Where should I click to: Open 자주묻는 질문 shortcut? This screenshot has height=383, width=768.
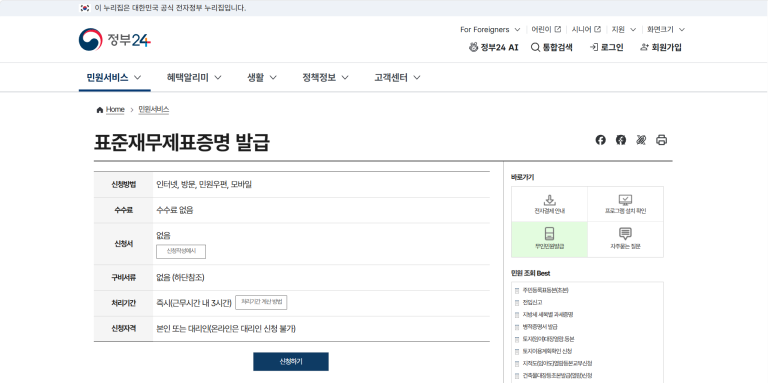pos(625,239)
